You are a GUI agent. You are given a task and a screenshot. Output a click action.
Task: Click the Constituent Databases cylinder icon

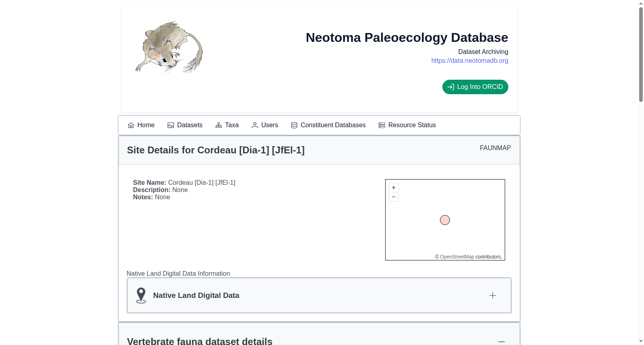294,125
